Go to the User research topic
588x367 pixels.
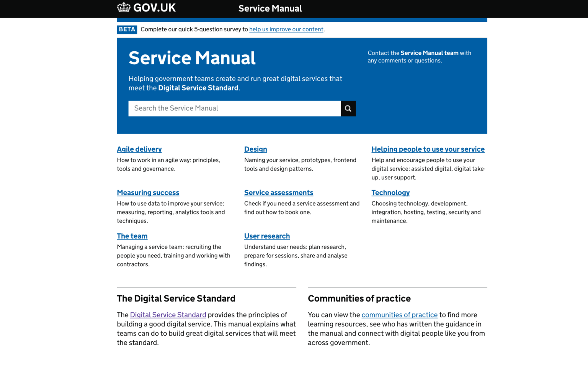267,236
